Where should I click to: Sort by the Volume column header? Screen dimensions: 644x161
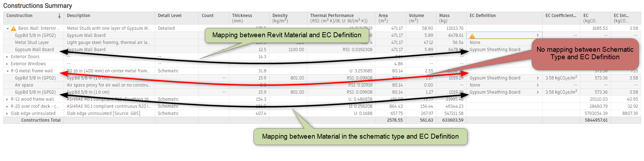pyautogui.click(x=421, y=18)
